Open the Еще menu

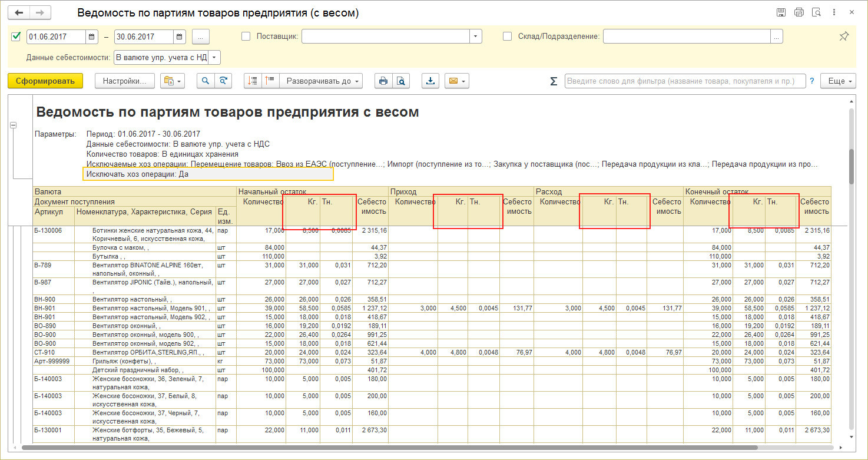pos(839,81)
